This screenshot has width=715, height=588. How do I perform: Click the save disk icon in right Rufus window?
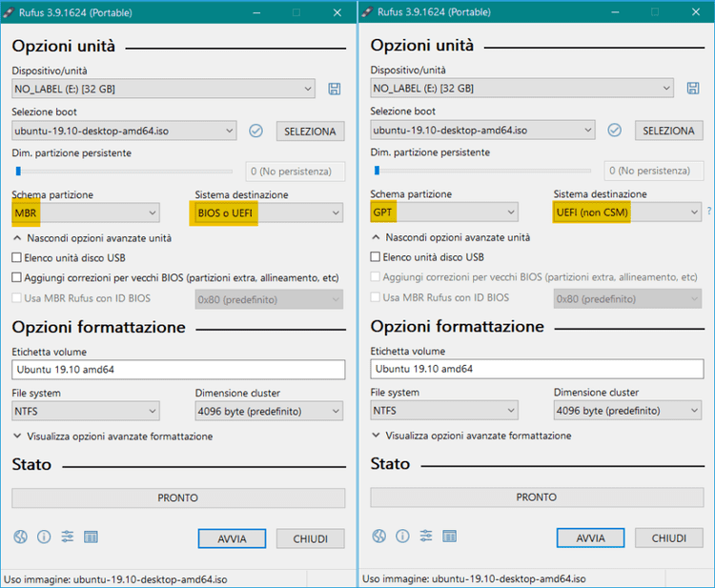point(693,88)
